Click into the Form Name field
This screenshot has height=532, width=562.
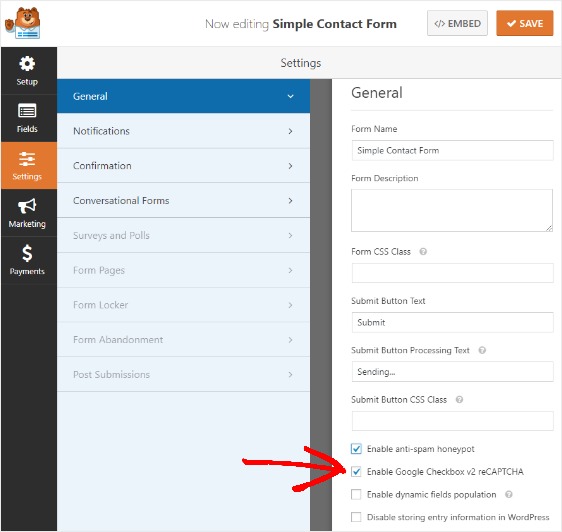452,151
